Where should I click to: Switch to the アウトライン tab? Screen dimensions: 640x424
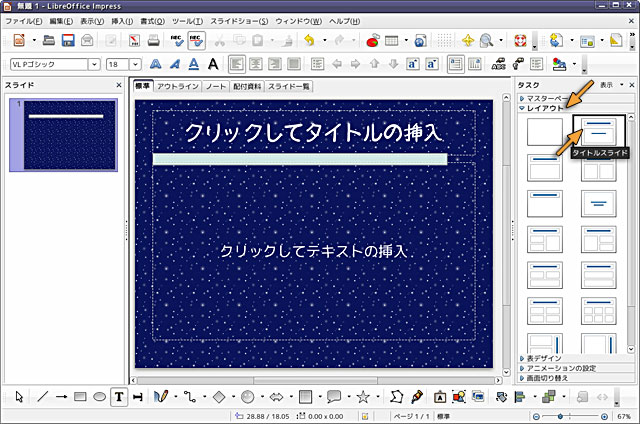pos(177,86)
